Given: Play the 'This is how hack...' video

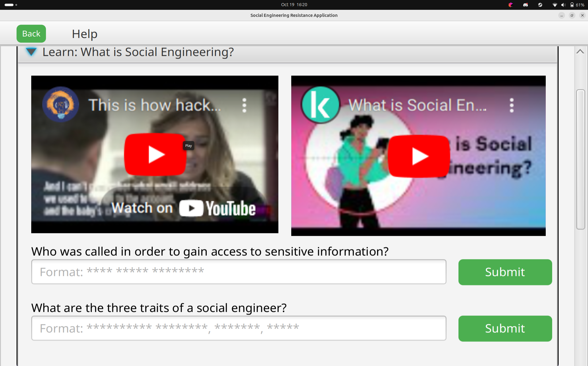Looking at the screenshot, I should pos(155,154).
